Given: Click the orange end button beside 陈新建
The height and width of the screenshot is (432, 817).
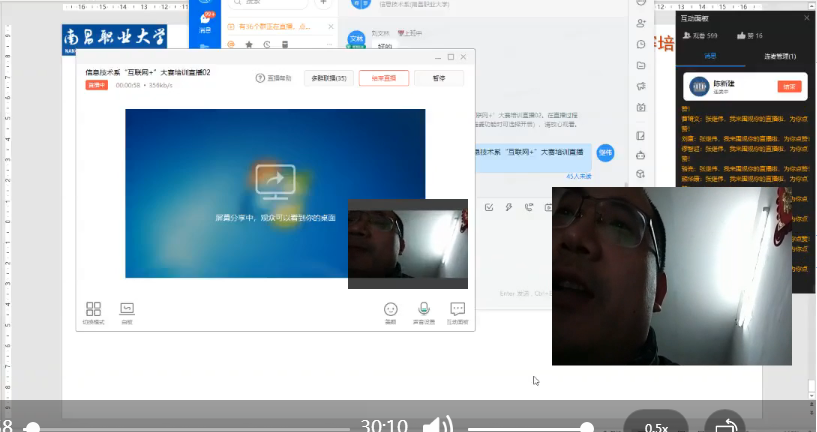Looking at the screenshot, I should [x=789, y=87].
